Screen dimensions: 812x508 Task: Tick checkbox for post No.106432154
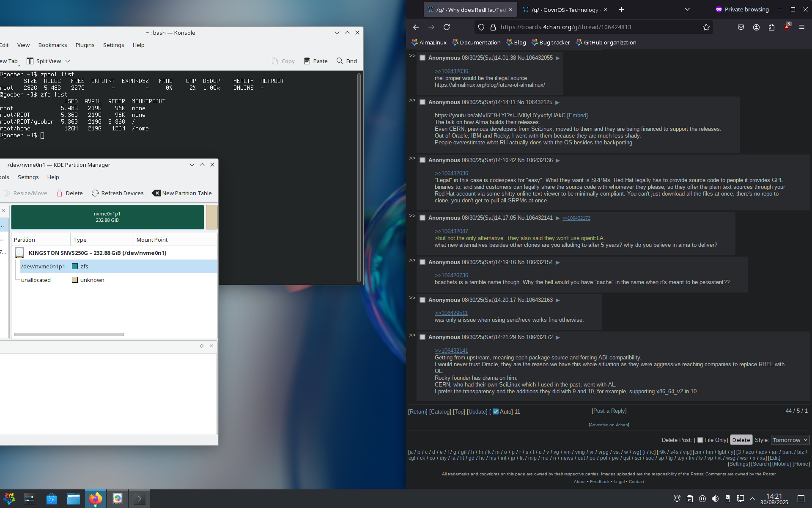coord(422,262)
